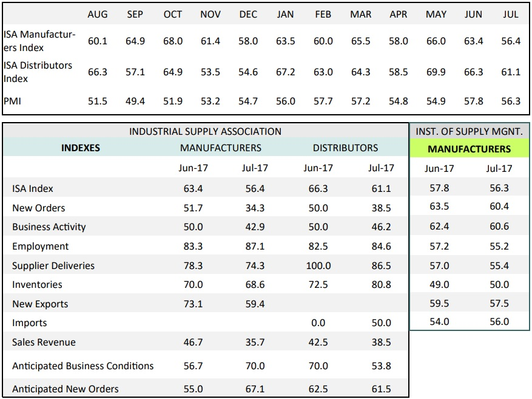Select the 'Inventories' row label
This screenshot has width=532, height=399.
pos(37,285)
